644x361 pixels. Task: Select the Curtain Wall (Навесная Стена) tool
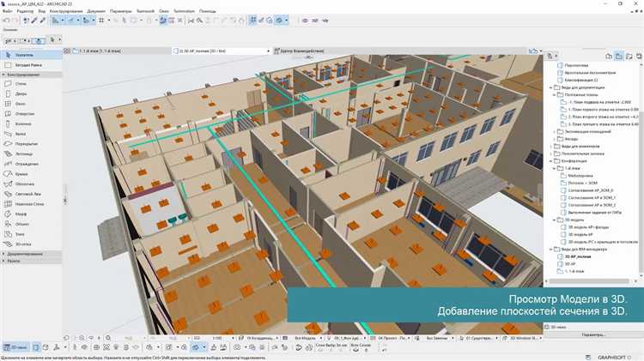(31, 204)
